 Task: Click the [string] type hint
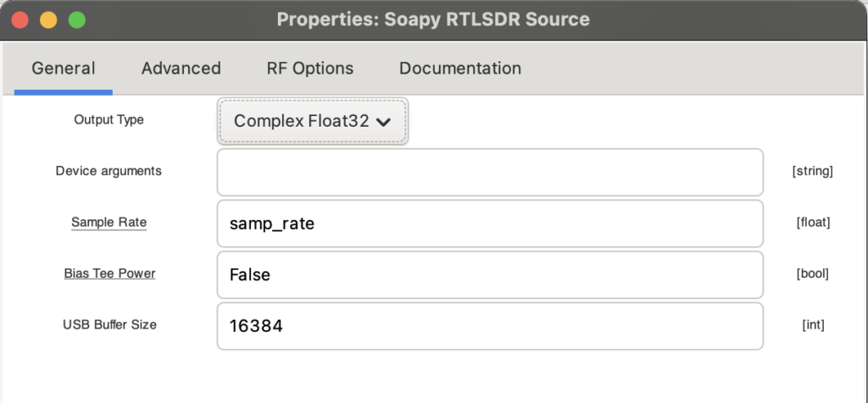[812, 172]
